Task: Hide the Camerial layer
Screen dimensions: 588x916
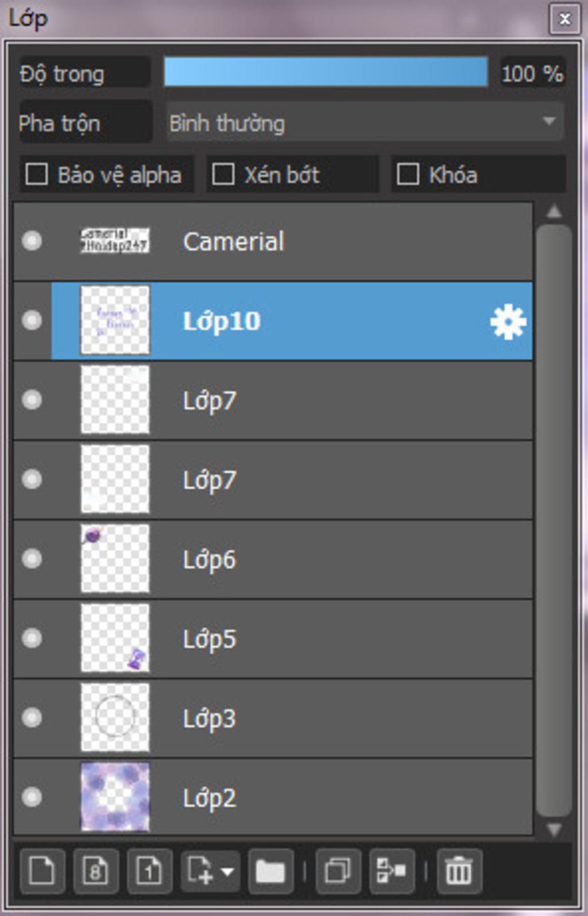Action: point(32,241)
